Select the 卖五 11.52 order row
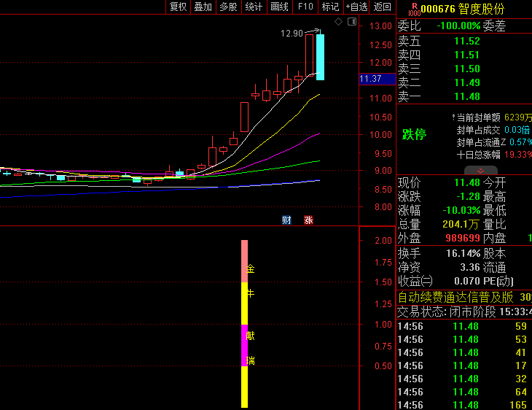Image resolution: width=532 pixels, height=410 pixels. coord(464,41)
